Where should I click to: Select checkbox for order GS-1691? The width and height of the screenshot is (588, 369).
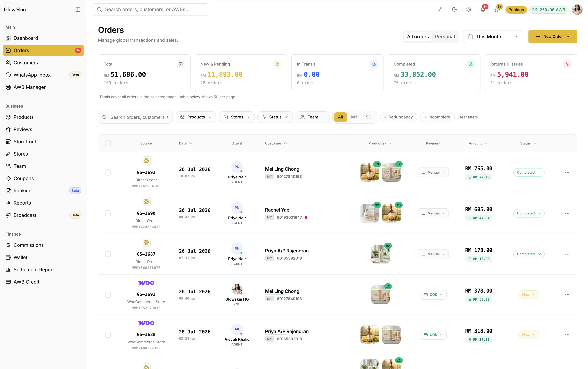(108, 295)
